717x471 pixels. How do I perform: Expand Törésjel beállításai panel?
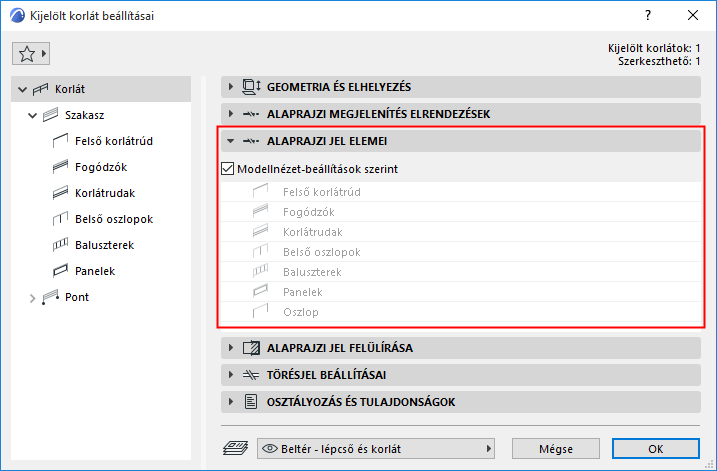(230, 375)
